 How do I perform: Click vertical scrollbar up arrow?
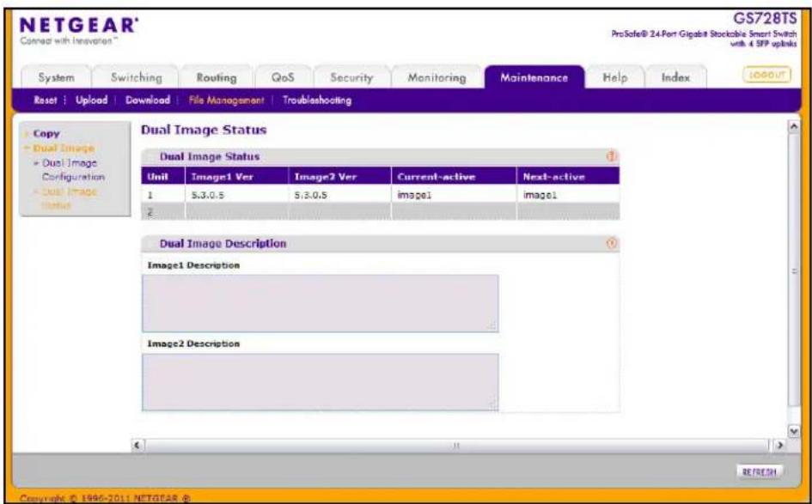[793, 127]
